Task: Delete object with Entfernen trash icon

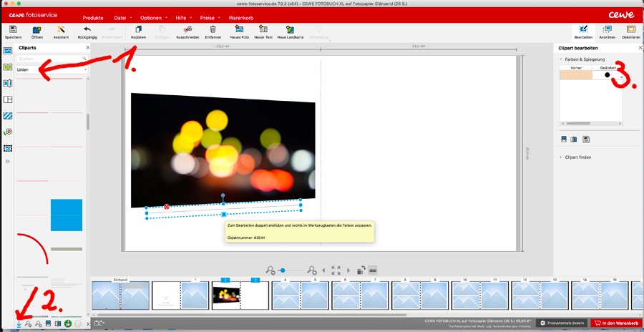Action: (x=213, y=30)
